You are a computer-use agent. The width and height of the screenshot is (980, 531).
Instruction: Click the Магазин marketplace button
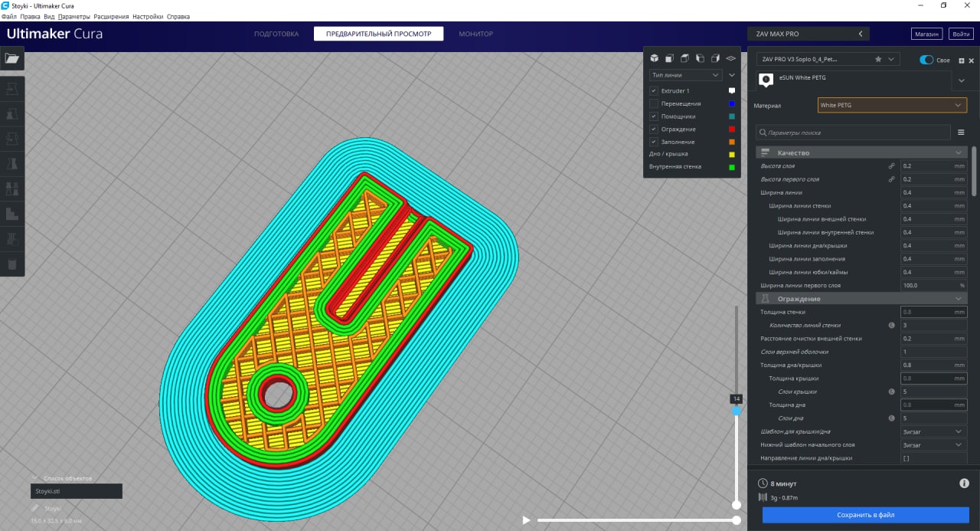926,34
